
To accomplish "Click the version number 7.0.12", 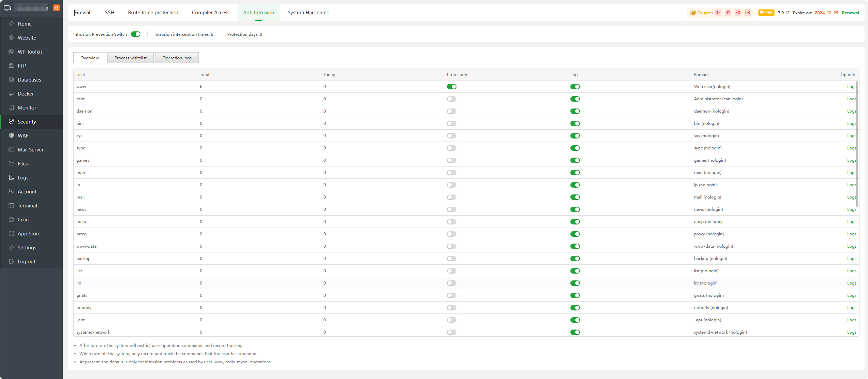I will 783,13.
